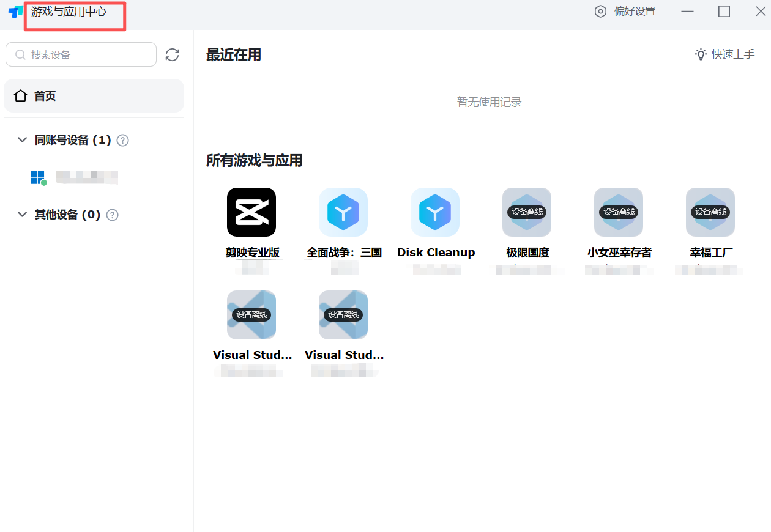Select the offline 小女巫幸存者 icon
771x532 pixels.
(x=619, y=212)
